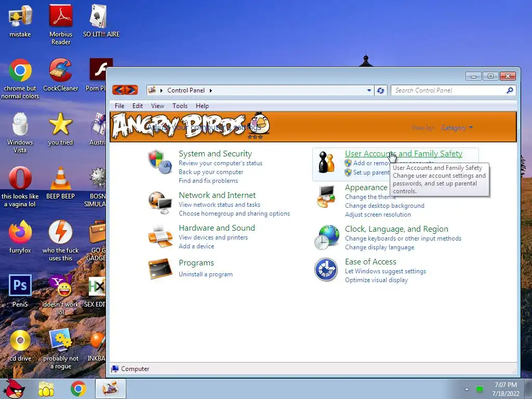
Task: Expand the arrow before Control Panel breadcrumb
Action: click(162, 90)
